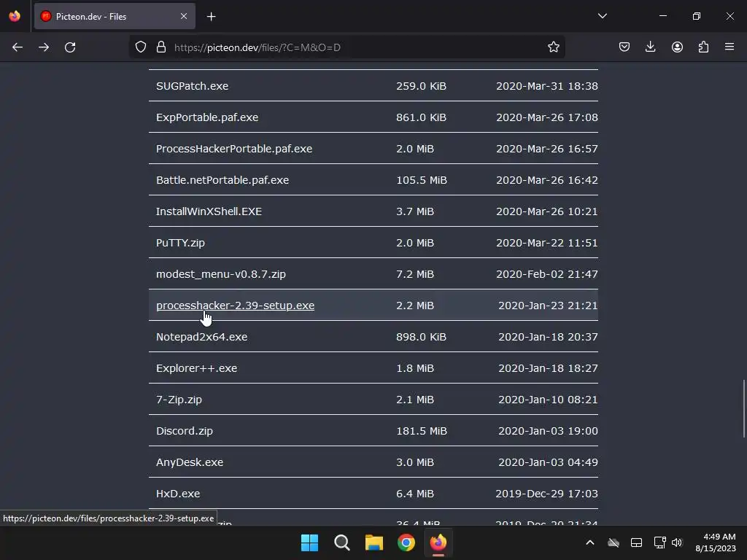This screenshot has height=560, width=747.
Task: View site security padlock details
Action: [x=161, y=47]
